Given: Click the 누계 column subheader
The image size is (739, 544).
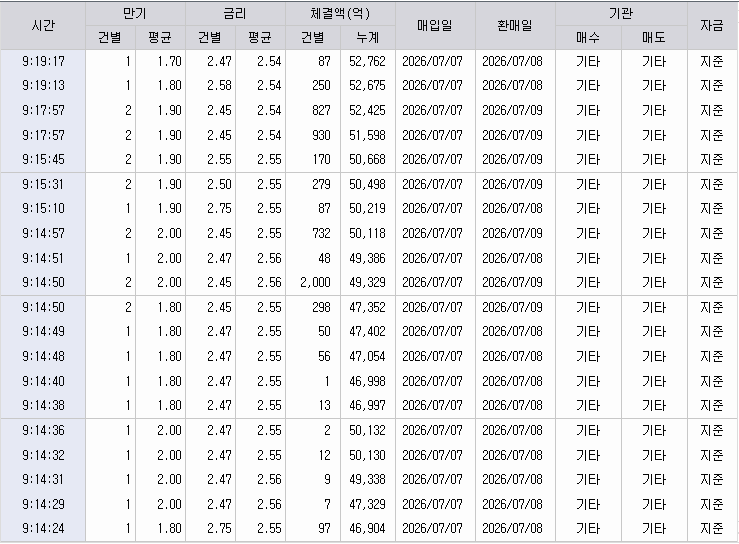Looking at the screenshot, I should pos(368,37).
